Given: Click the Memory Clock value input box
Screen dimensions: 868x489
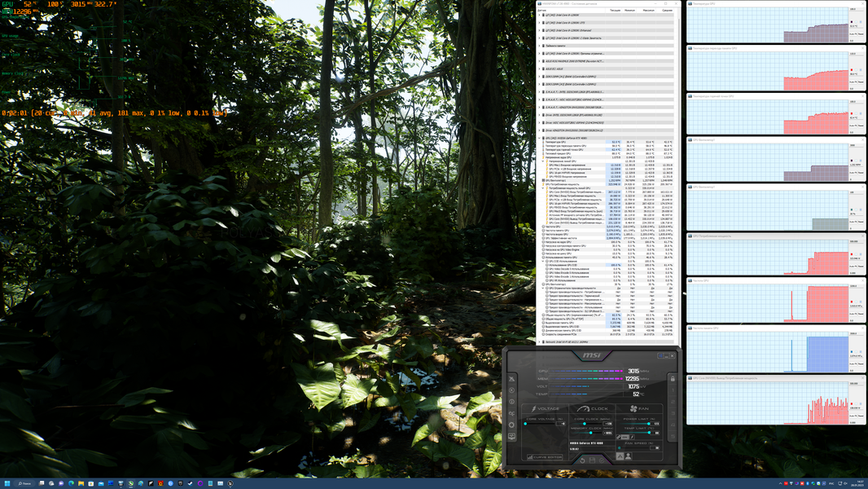Looking at the screenshot, I should 607,433.
